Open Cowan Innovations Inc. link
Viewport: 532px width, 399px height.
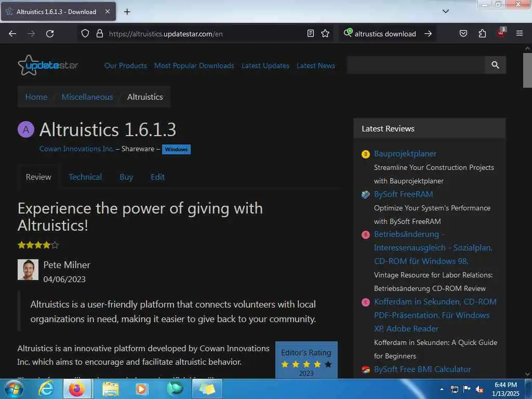[76, 149]
